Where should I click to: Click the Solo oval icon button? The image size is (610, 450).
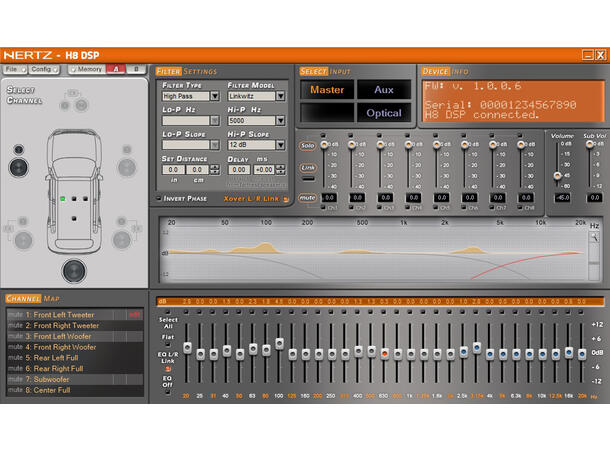[x=307, y=145]
